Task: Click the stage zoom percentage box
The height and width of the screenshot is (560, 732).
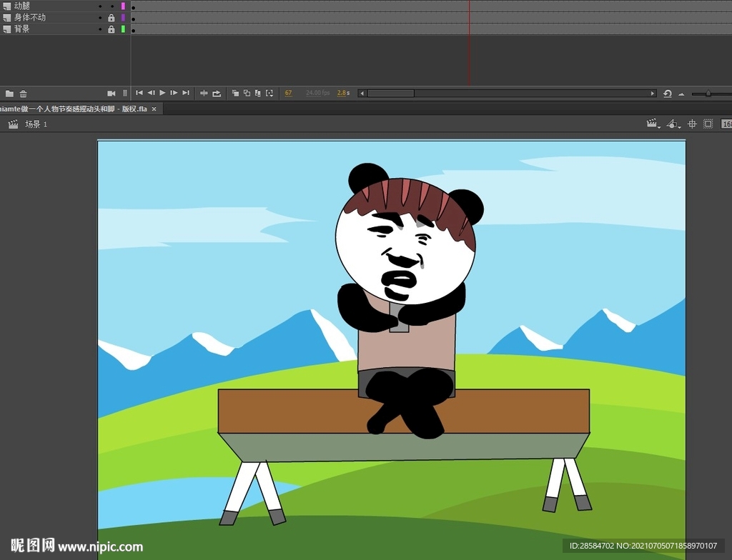Action: 726,124
